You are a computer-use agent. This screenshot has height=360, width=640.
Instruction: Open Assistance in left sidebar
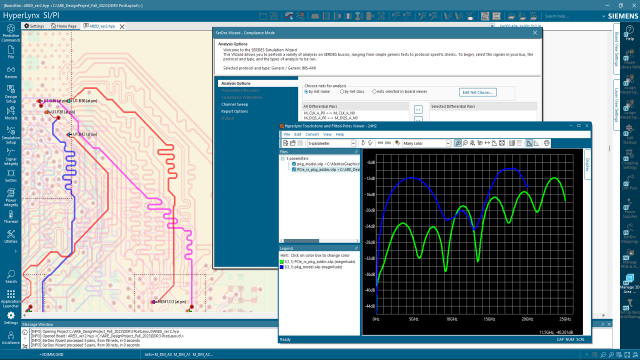(11, 338)
